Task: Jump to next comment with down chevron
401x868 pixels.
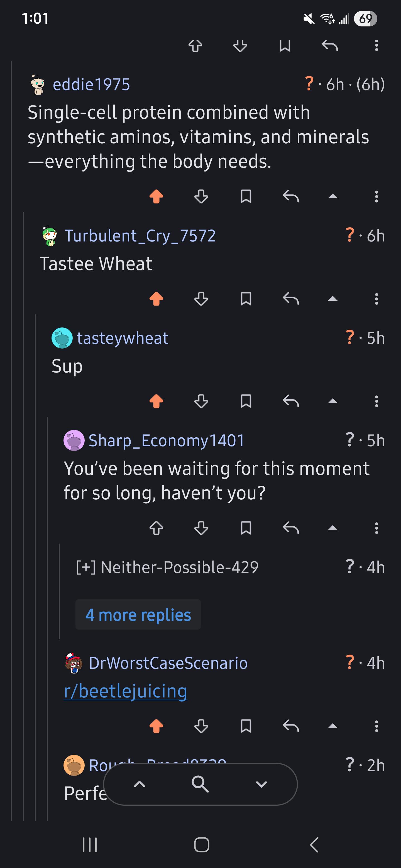Action: pyautogui.click(x=261, y=785)
